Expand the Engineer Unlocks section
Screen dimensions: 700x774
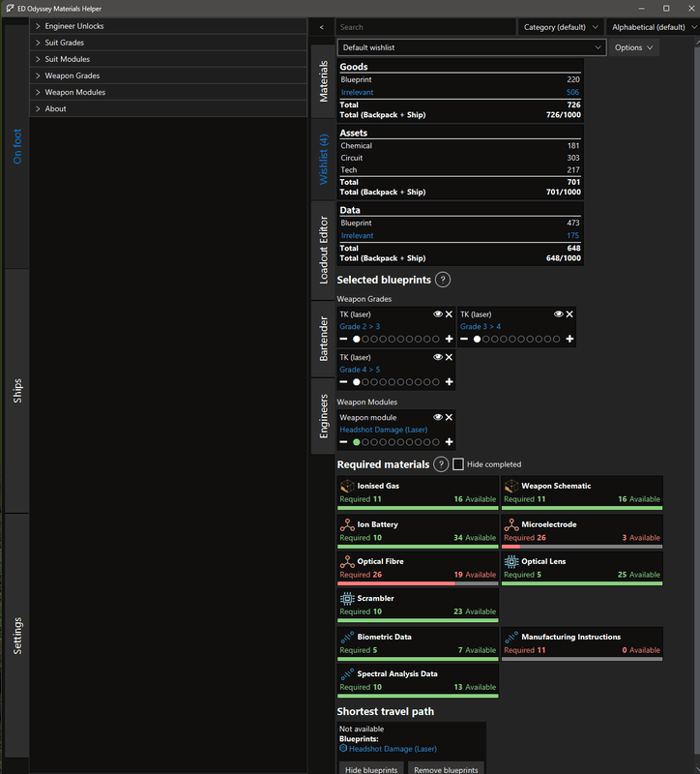[x=168, y=26]
